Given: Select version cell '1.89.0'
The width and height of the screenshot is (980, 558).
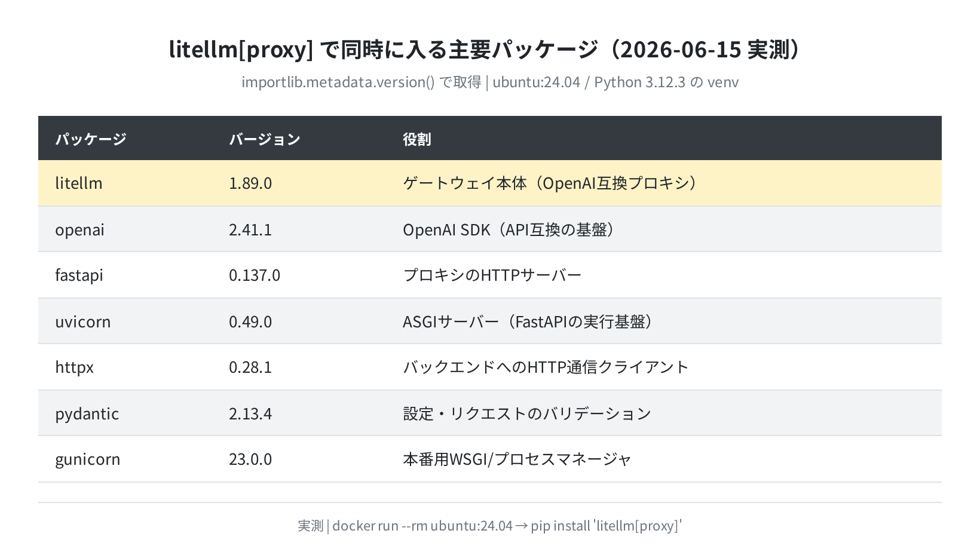Looking at the screenshot, I should (x=250, y=183).
